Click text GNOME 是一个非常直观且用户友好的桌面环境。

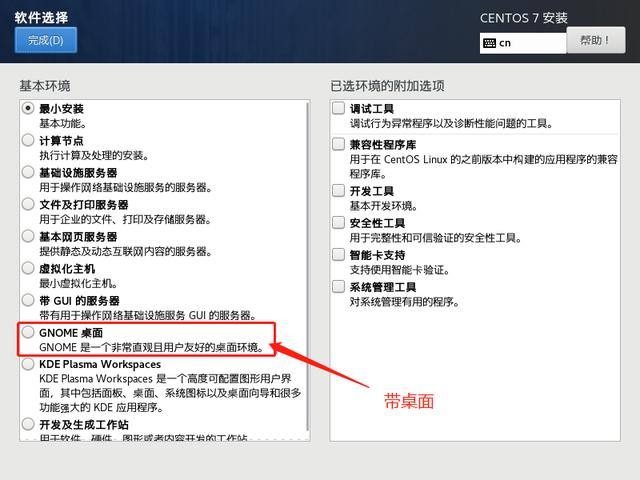[x=152, y=347]
